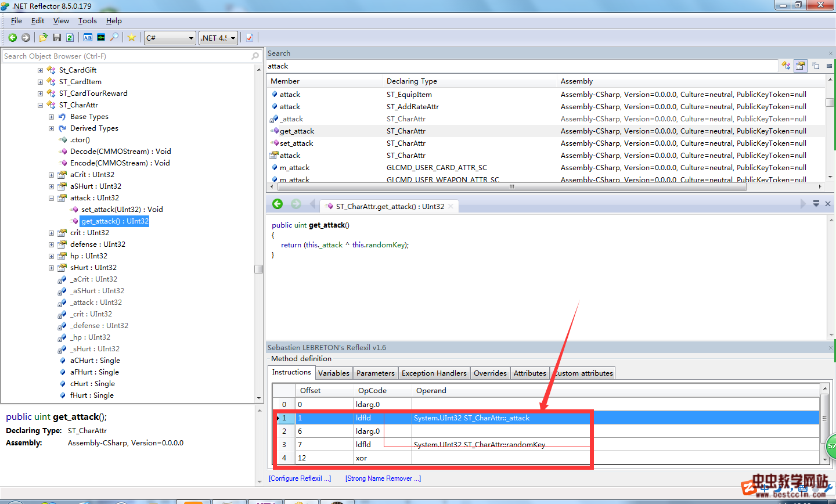
Task: Go back using green toolbar arrow
Action: [x=12, y=38]
